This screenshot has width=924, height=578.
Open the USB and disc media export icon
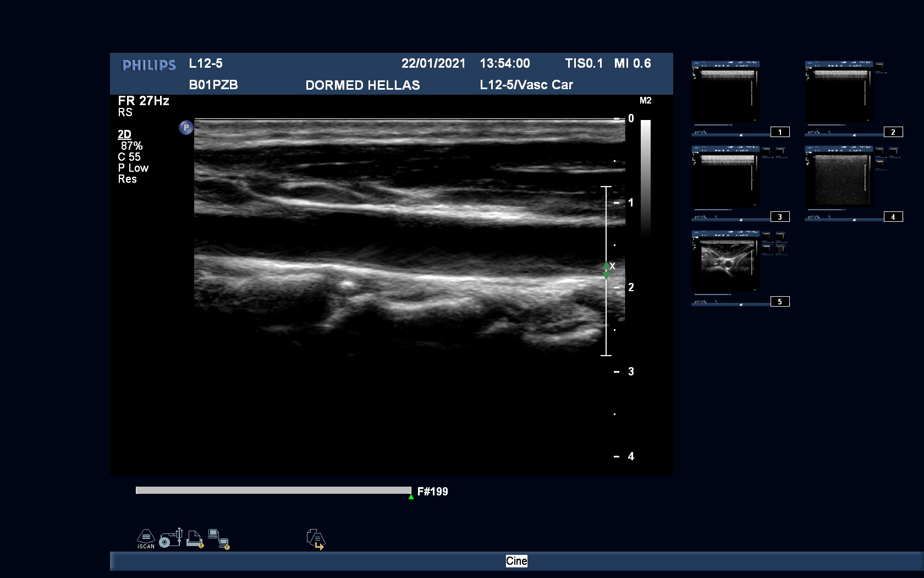[x=170, y=538]
